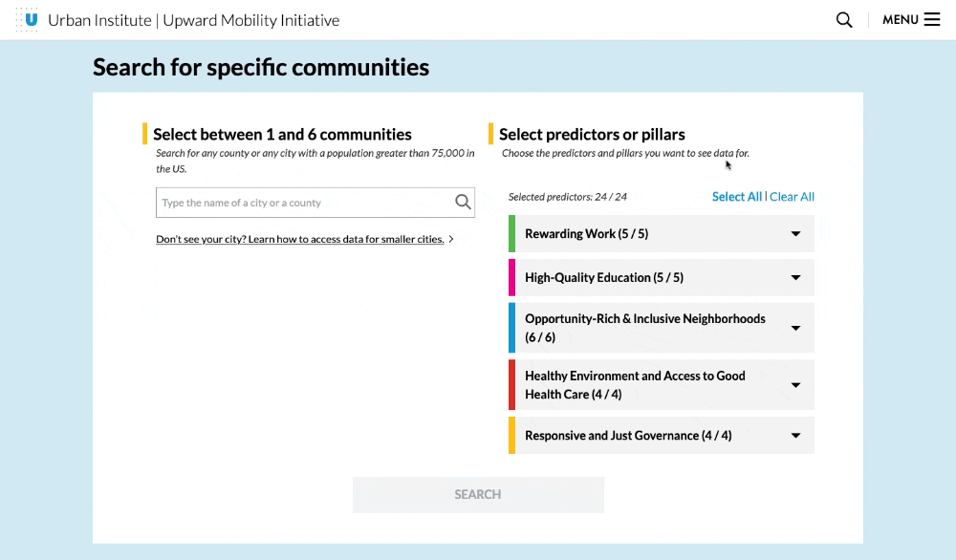Open site search magnifier in header
The width and height of the screenshot is (956, 560).
coord(844,20)
